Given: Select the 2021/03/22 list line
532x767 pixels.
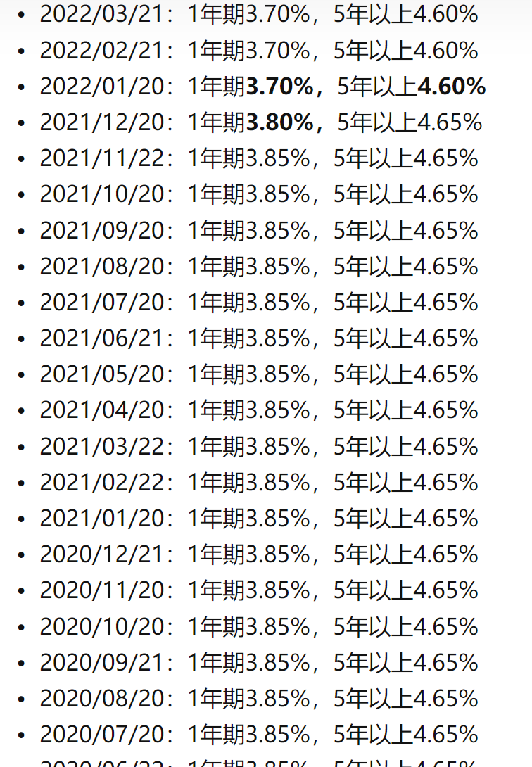Looking at the screenshot, I should [x=258, y=447].
